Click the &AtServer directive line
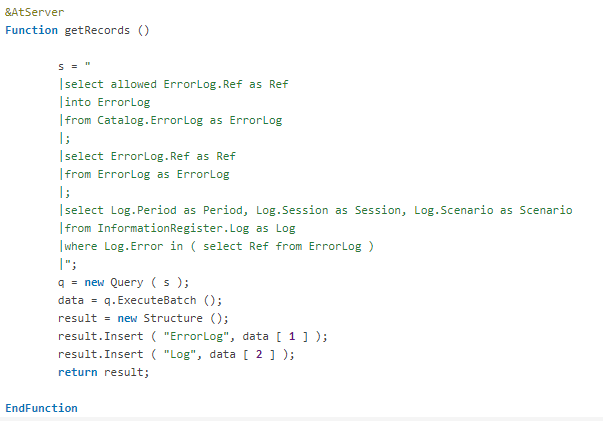Image resolution: width=603 pixels, height=421 pixels. (x=32, y=12)
